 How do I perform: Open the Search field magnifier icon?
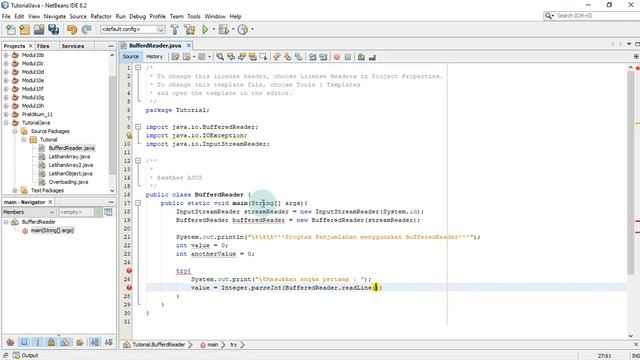coord(549,16)
